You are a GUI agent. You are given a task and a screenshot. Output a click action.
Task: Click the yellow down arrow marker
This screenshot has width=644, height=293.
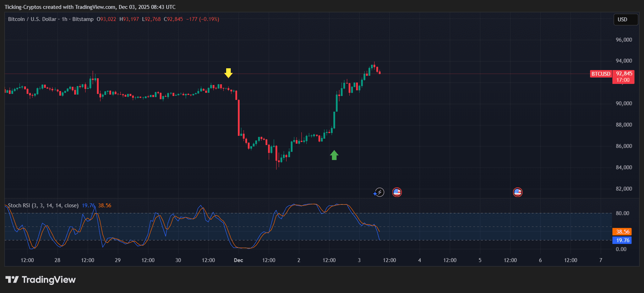(228, 73)
